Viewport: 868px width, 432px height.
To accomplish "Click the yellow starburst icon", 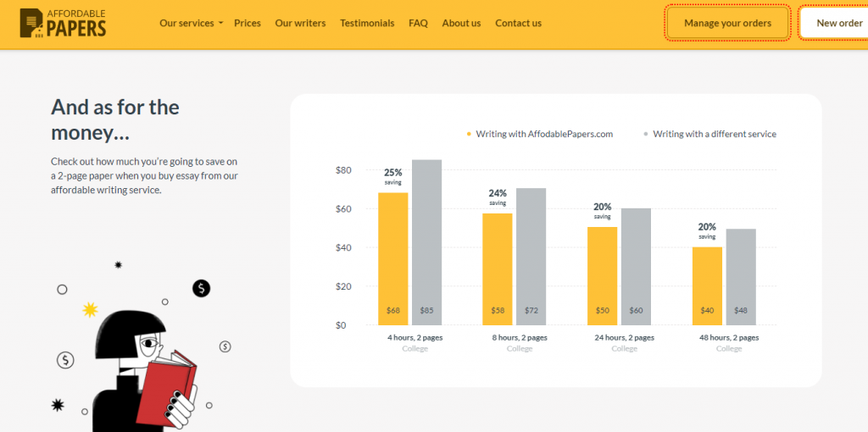I will point(90,310).
